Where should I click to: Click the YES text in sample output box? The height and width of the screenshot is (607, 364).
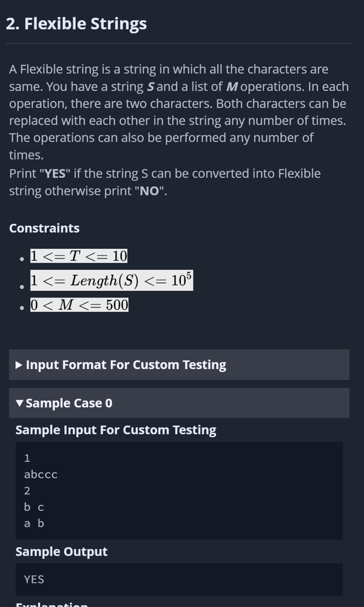[34, 580]
